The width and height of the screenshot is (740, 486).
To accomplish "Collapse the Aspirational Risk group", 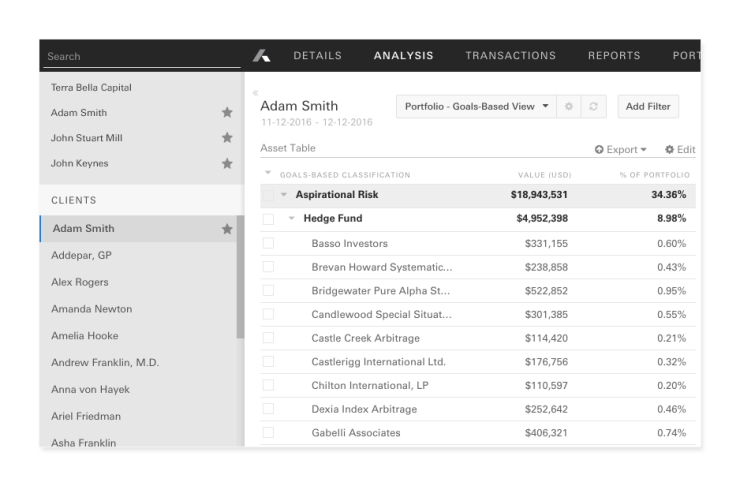I will click(x=284, y=195).
